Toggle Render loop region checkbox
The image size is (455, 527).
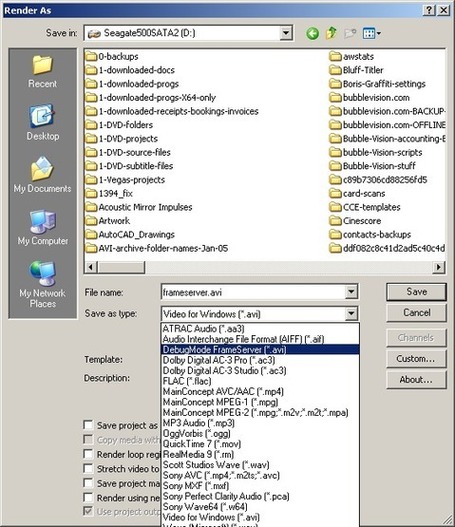pos(88,454)
